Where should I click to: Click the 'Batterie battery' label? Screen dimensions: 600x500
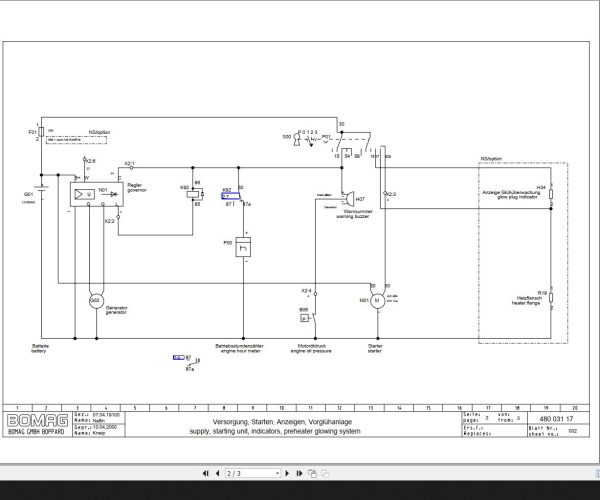coord(40,348)
